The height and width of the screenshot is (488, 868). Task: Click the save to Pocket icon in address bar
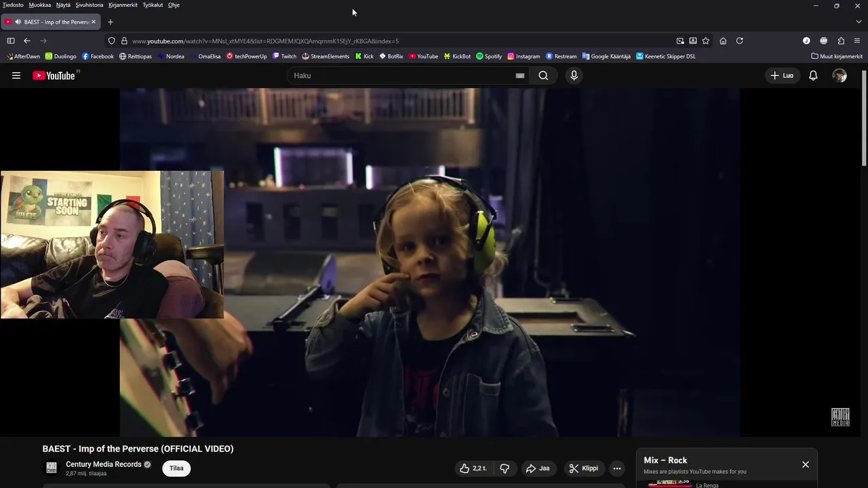(693, 41)
